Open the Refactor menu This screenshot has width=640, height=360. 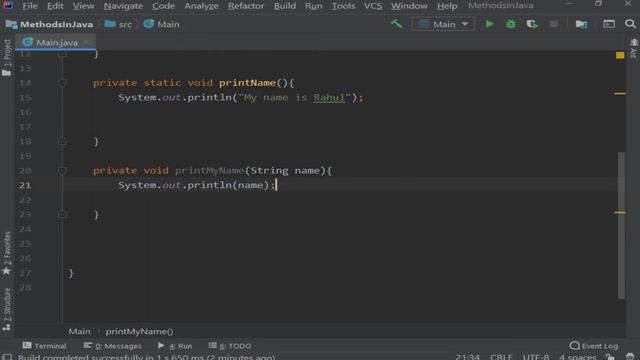pyautogui.click(x=246, y=6)
